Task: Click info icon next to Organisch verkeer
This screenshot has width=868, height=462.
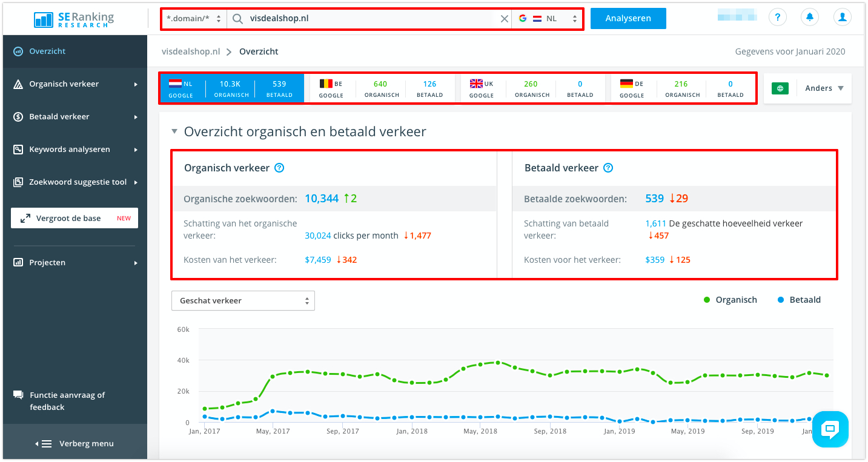Action: [279, 168]
